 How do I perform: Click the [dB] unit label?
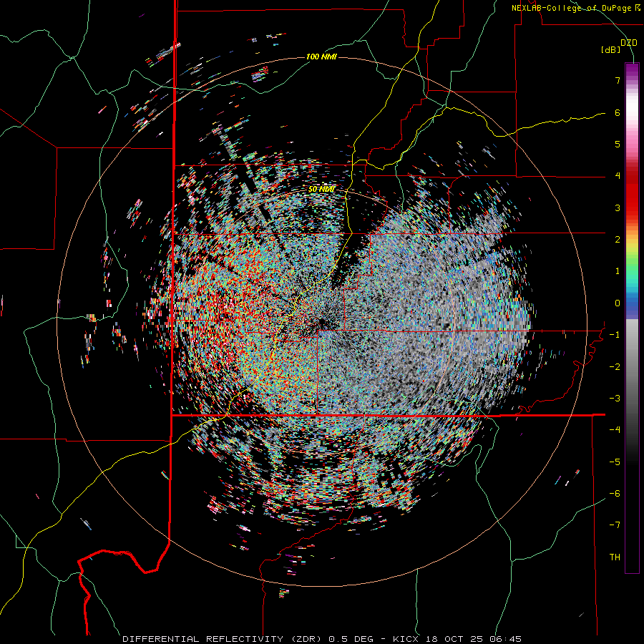point(611,50)
